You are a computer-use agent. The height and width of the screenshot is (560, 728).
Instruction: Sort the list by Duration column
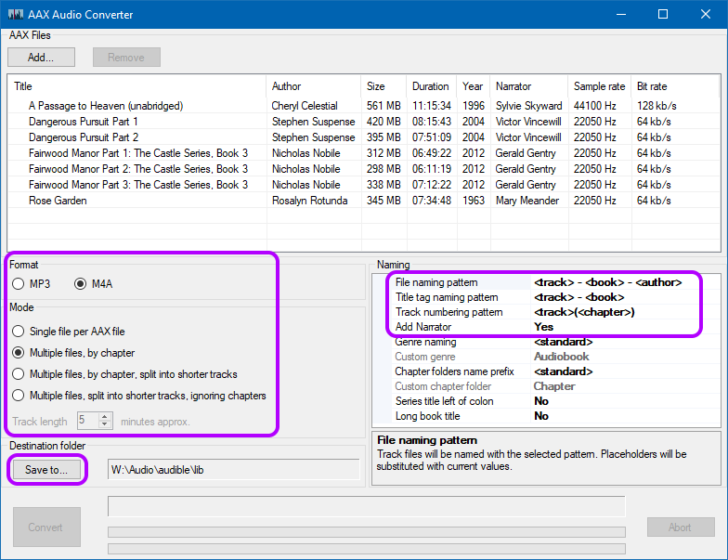pyautogui.click(x=430, y=86)
